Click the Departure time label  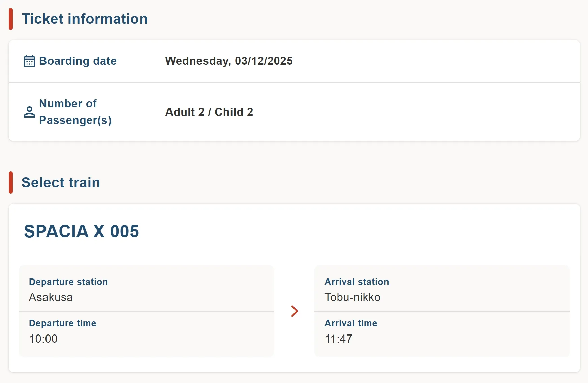63,323
